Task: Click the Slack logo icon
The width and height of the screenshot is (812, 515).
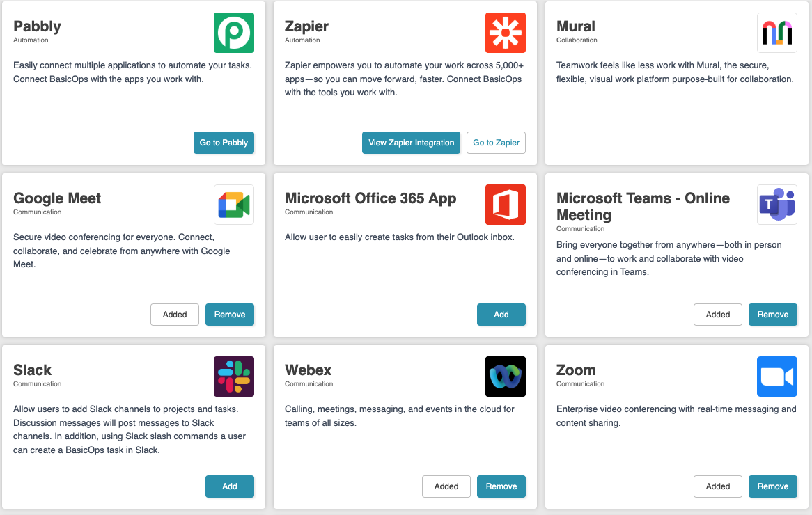Action: tap(234, 377)
